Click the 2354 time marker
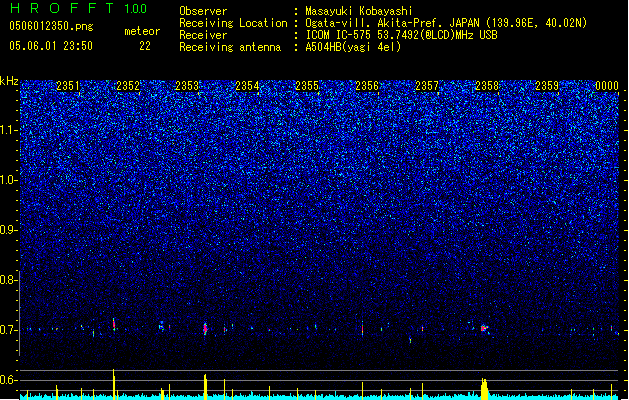The image size is (629, 400). pos(247,86)
